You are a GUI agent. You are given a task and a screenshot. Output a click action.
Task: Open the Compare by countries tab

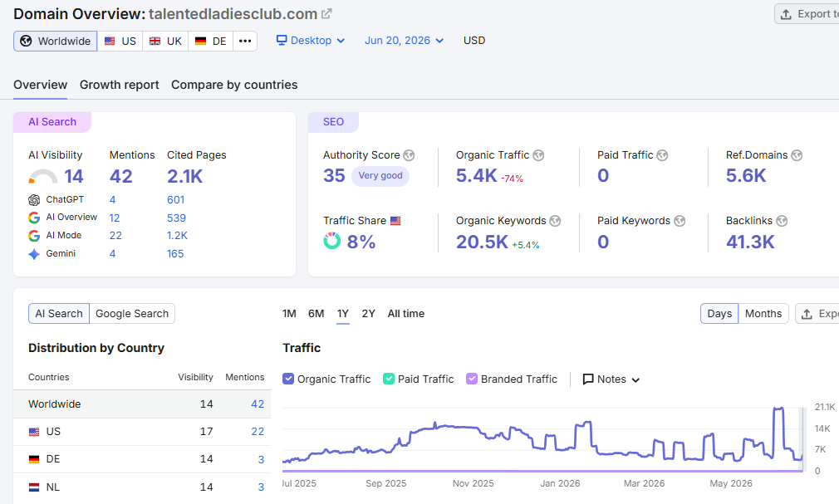tap(234, 85)
